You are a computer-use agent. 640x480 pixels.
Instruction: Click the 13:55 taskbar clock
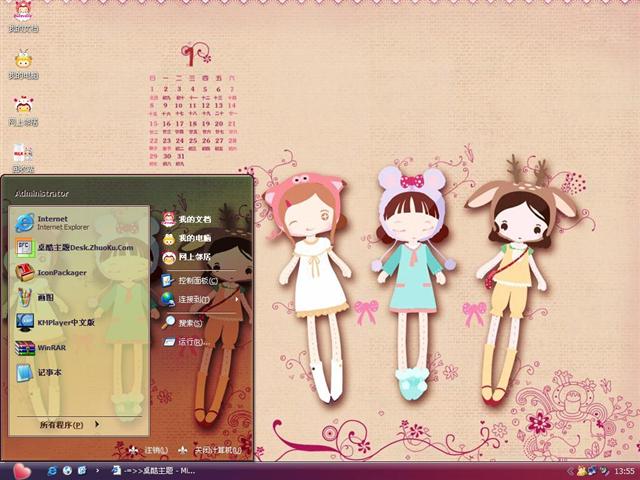(624, 471)
